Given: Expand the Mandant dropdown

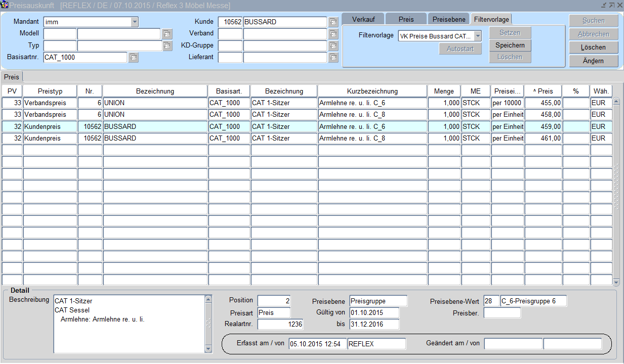Looking at the screenshot, I should [134, 22].
